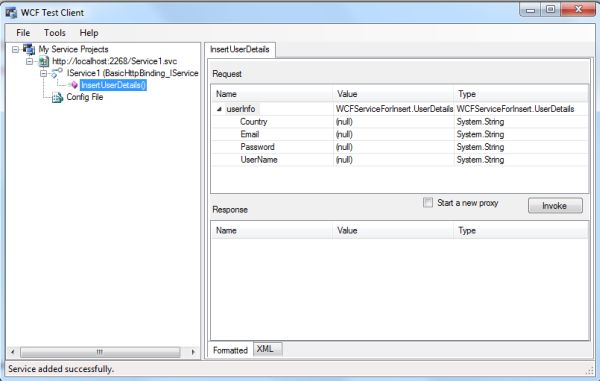
Task: Close the WCF Test Client window
Action: coord(578,10)
